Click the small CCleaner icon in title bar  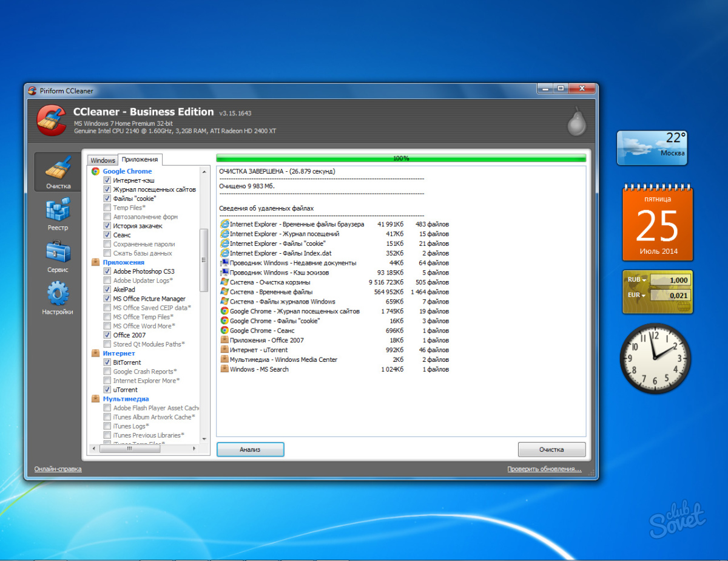32,91
